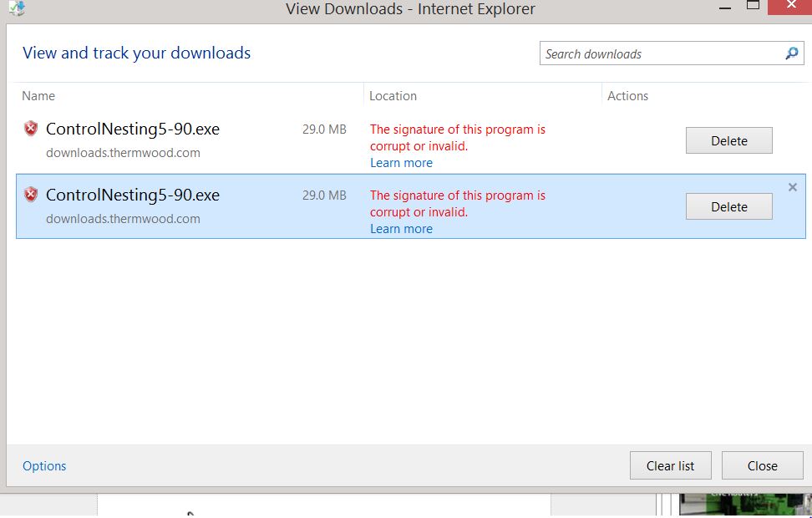Click the search magnifier icon

(x=791, y=53)
